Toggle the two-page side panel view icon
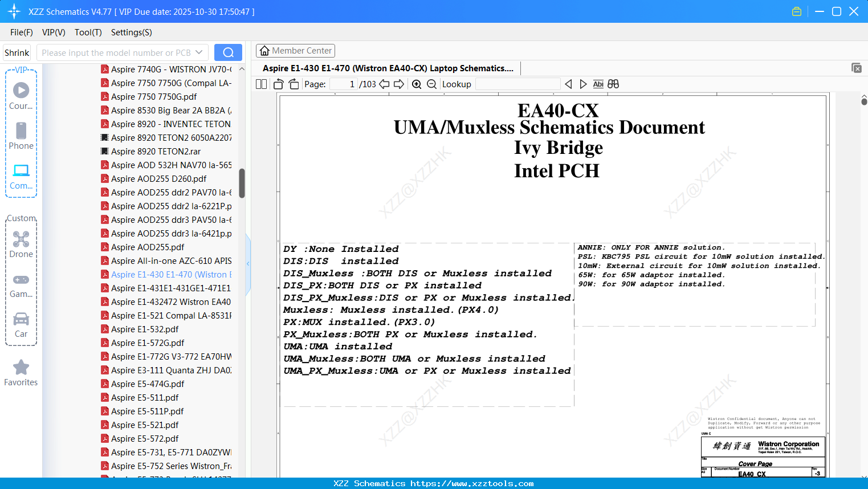Screen dimensions: 868x489 click(261, 84)
